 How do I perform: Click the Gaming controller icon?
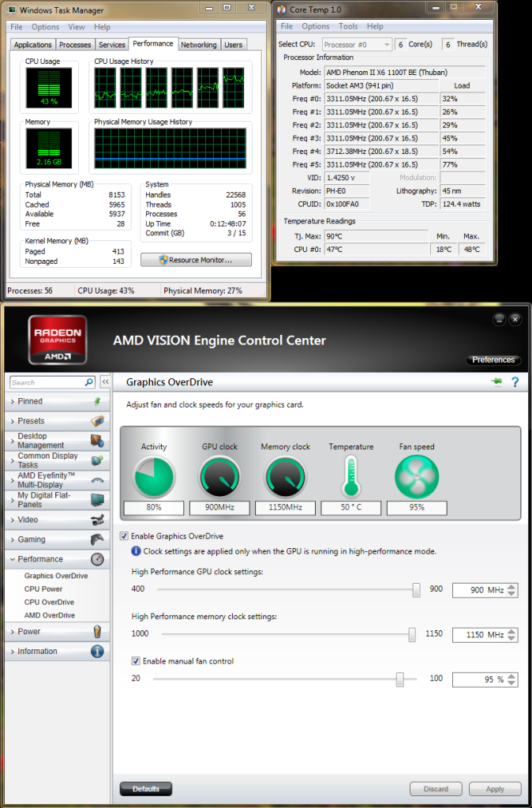(x=97, y=539)
